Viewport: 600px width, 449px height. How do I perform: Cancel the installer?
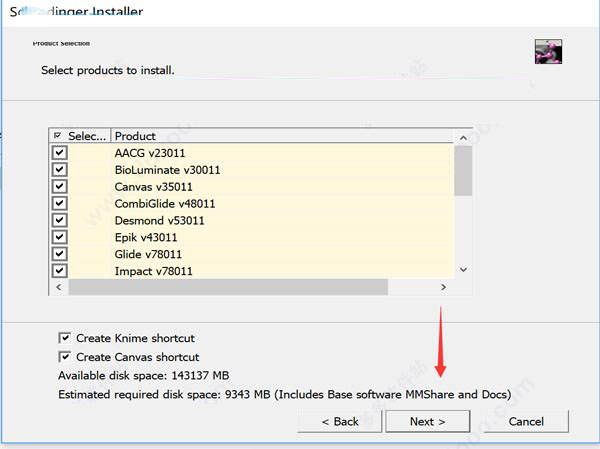click(526, 421)
